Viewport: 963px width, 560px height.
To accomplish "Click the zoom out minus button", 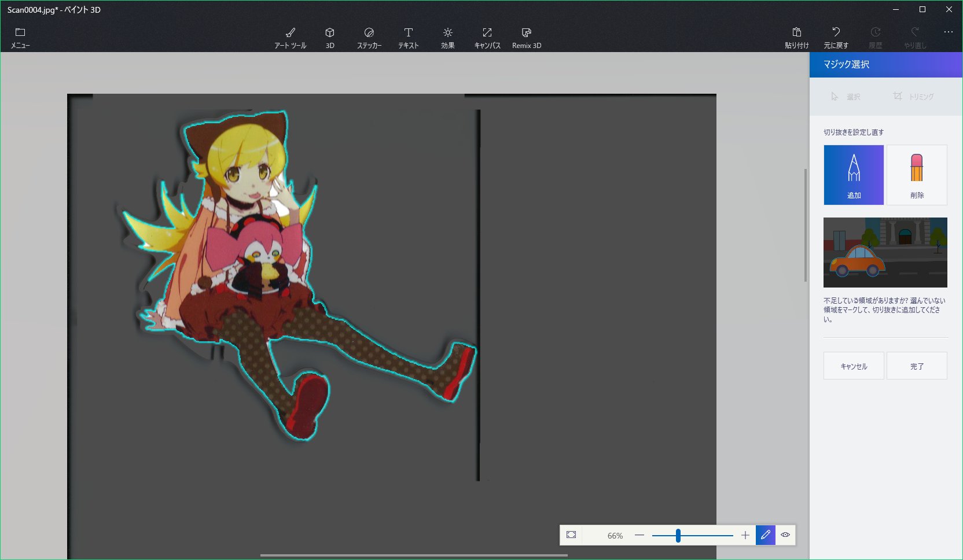I will point(639,535).
